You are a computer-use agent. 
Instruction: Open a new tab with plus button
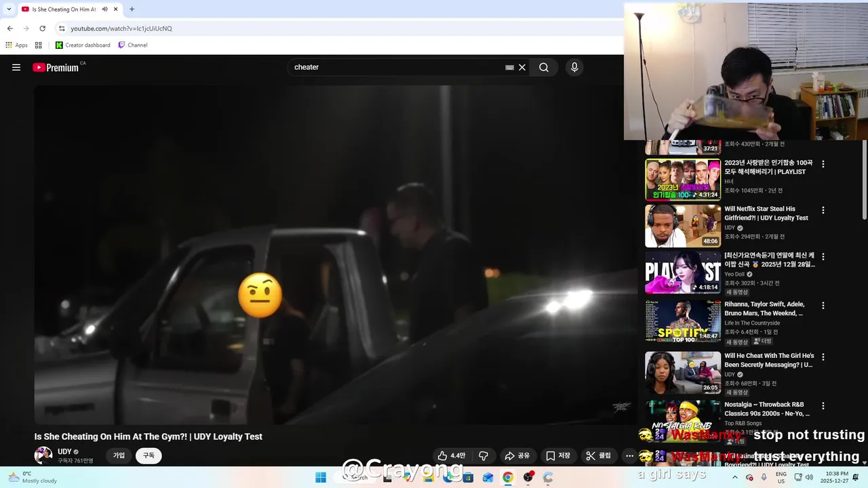[x=132, y=9]
